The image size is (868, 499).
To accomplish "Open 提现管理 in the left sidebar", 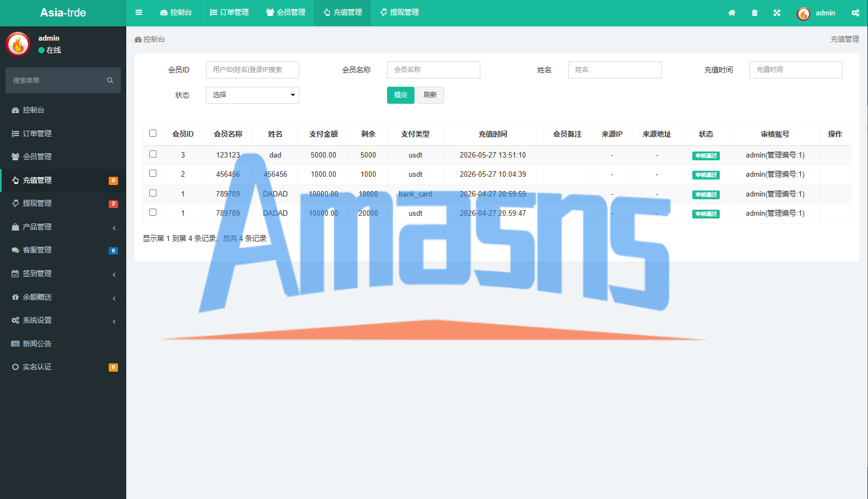I will (x=63, y=203).
